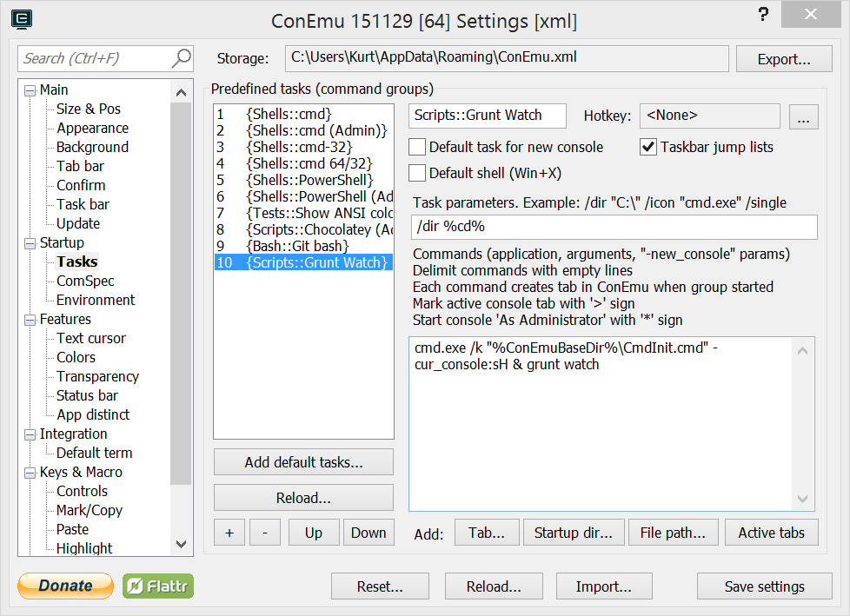Select task {Shells::cmd} in list
Viewport: 850px width, 616px height.
(303, 114)
